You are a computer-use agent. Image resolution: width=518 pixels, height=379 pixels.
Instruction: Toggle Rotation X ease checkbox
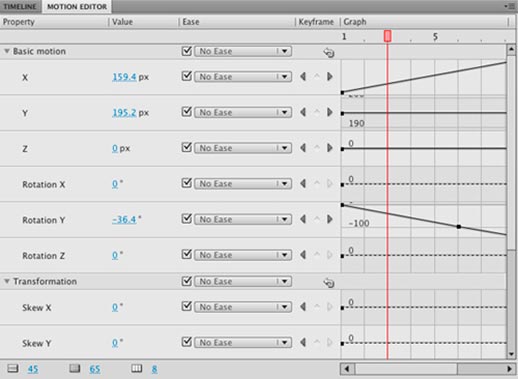(x=187, y=183)
